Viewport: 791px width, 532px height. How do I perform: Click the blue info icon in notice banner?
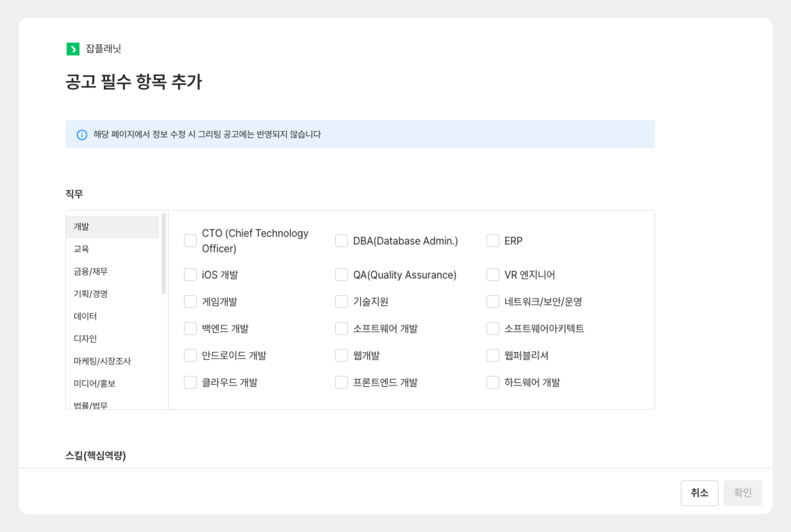click(82, 135)
